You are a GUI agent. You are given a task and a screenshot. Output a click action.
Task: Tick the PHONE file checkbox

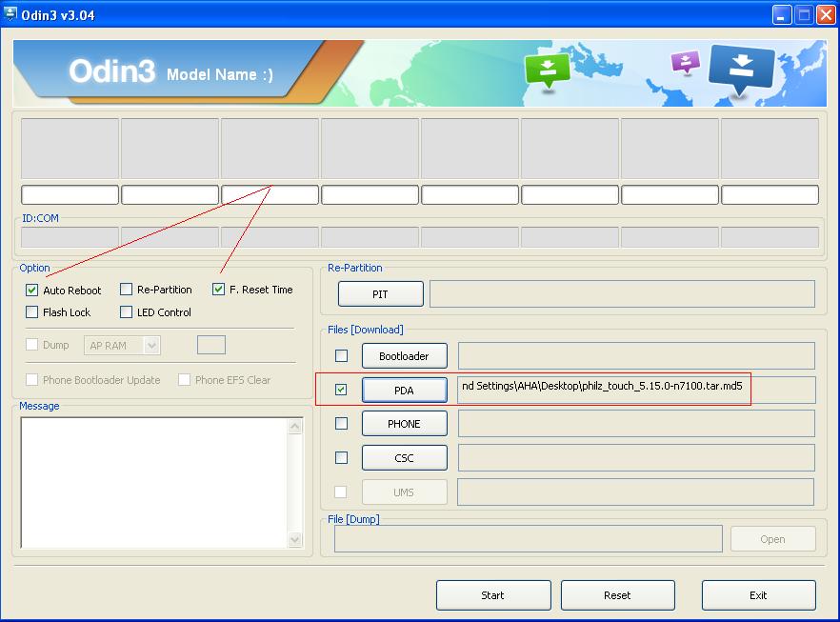click(x=341, y=423)
